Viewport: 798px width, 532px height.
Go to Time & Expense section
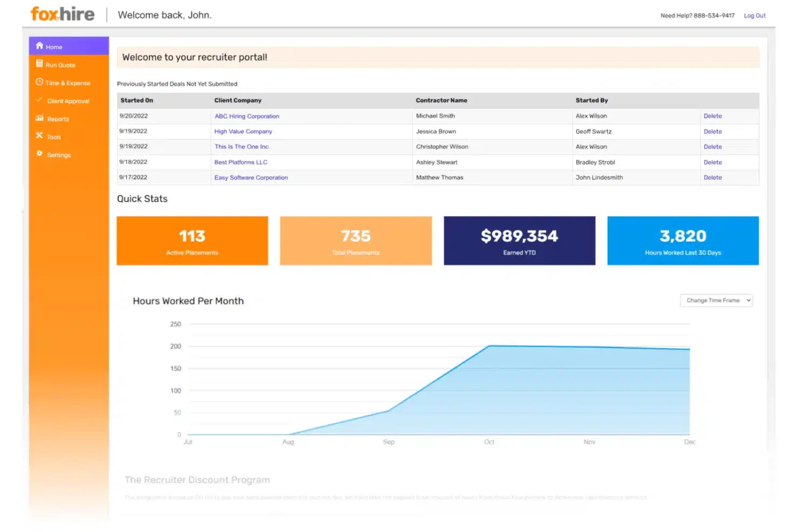pyautogui.click(x=69, y=82)
